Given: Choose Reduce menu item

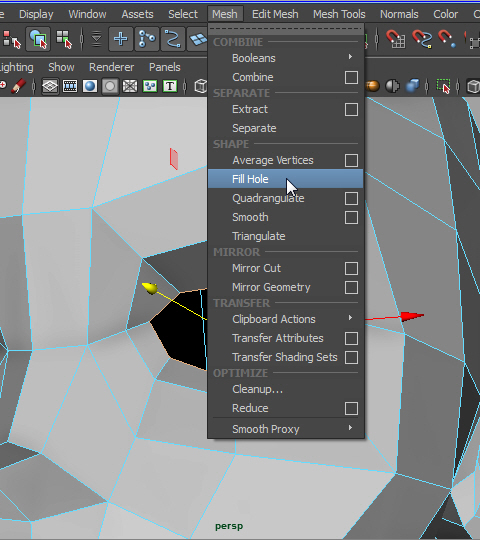Looking at the screenshot, I should (x=250, y=408).
